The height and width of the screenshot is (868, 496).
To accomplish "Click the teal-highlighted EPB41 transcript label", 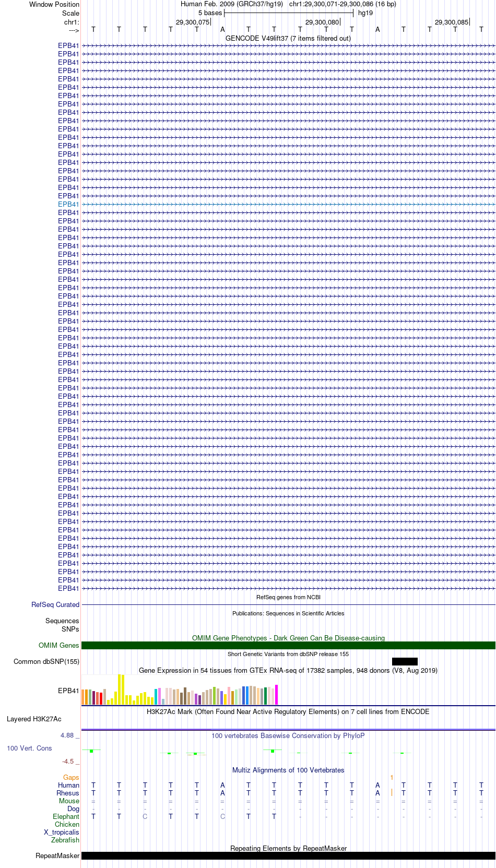I will click(x=68, y=204).
